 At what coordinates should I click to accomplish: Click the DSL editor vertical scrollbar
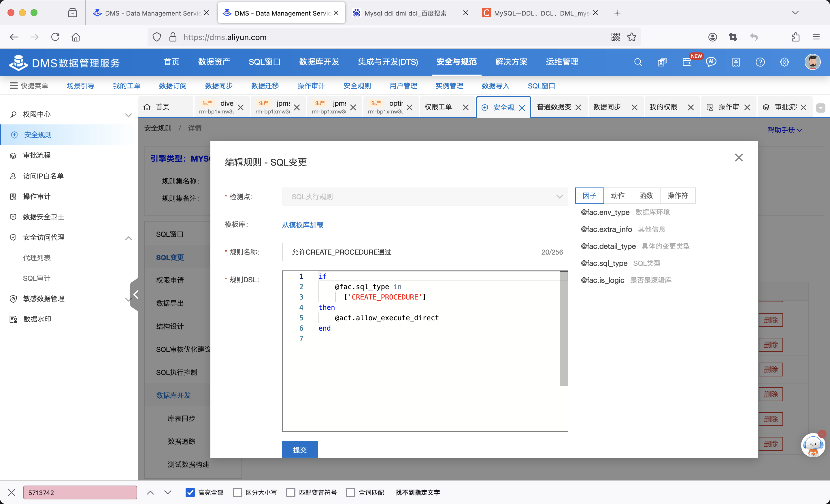tap(563, 329)
